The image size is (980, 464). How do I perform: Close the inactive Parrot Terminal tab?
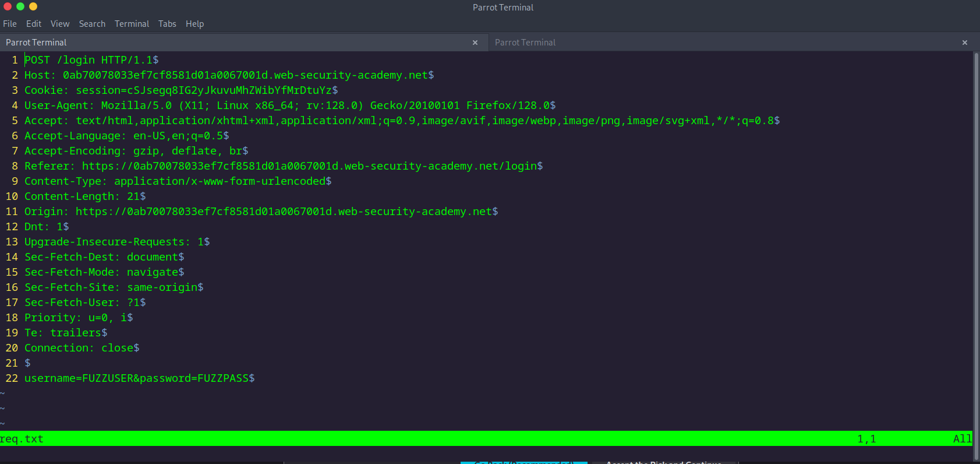[x=965, y=43]
